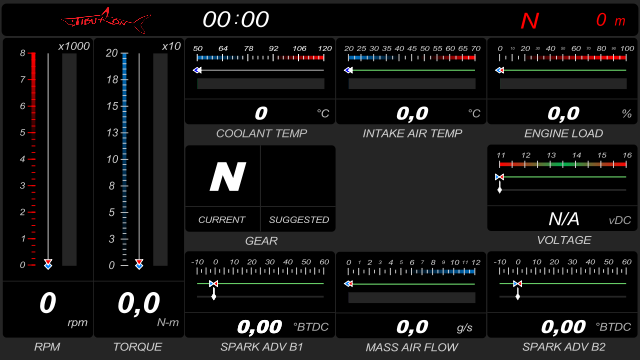Click the SUGGESTED gear label
This screenshot has width=640, height=360.
[299, 220]
